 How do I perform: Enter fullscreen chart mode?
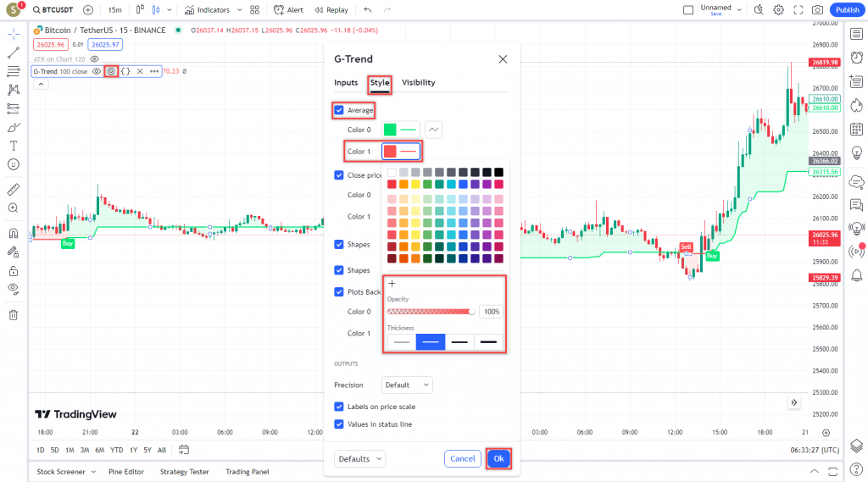[x=798, y=10]
